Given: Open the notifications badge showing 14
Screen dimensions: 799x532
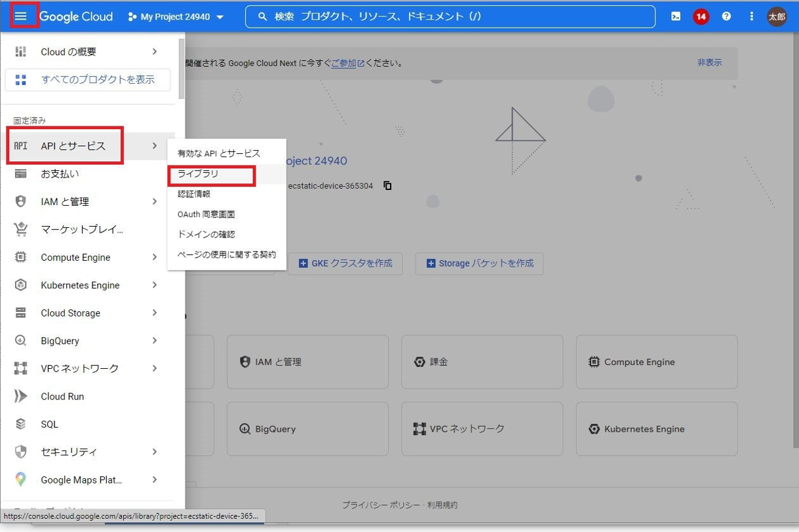Looking at the screenshot, I should pos(701,17).
